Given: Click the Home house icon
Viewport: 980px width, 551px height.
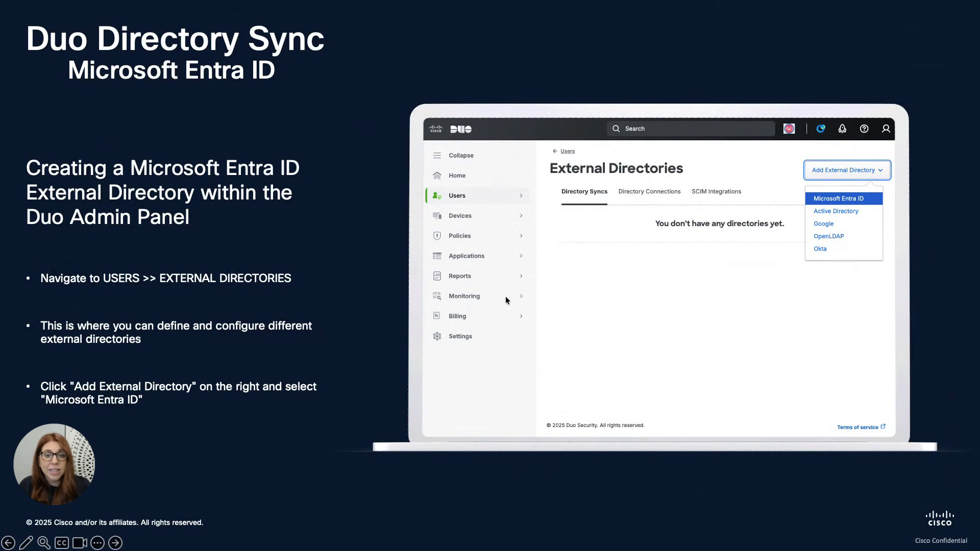Looking at the screenshot, I should click(437, 176).
